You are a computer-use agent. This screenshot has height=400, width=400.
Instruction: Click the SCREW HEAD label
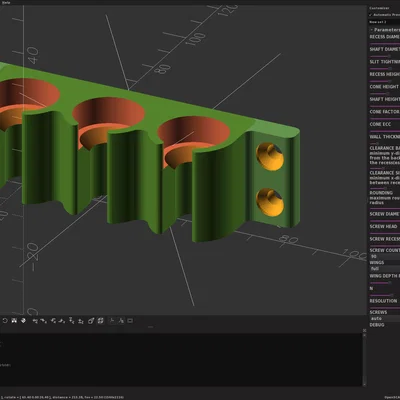(x=383, y=226)
